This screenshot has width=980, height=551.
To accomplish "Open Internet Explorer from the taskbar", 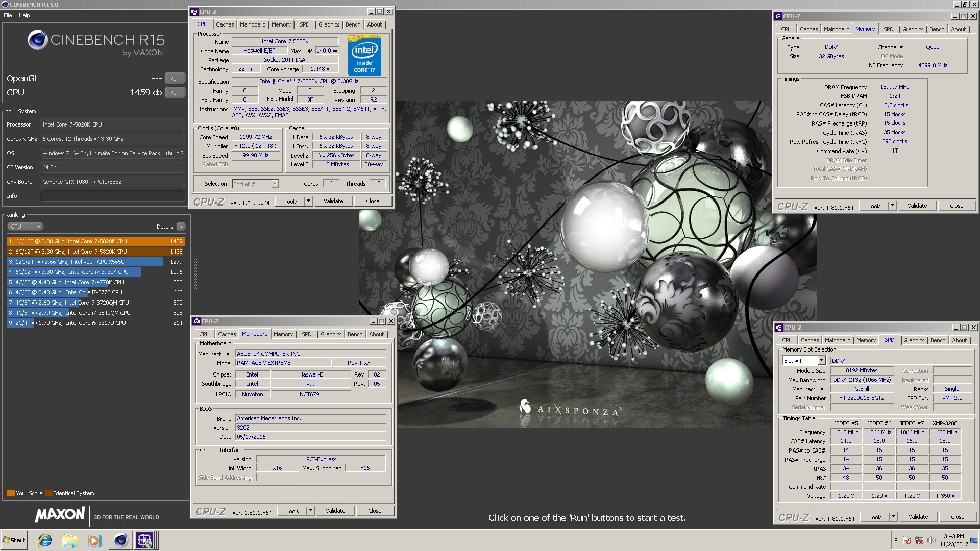I will pyautogui.click(x=45, y=540).
